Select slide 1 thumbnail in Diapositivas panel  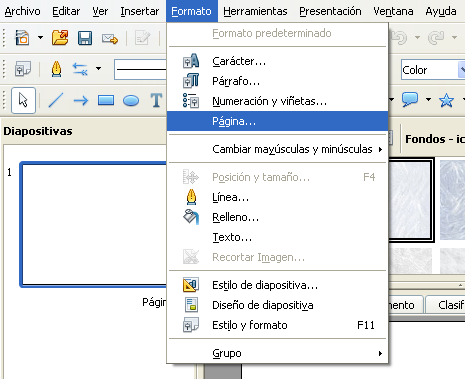click(93, 224)
